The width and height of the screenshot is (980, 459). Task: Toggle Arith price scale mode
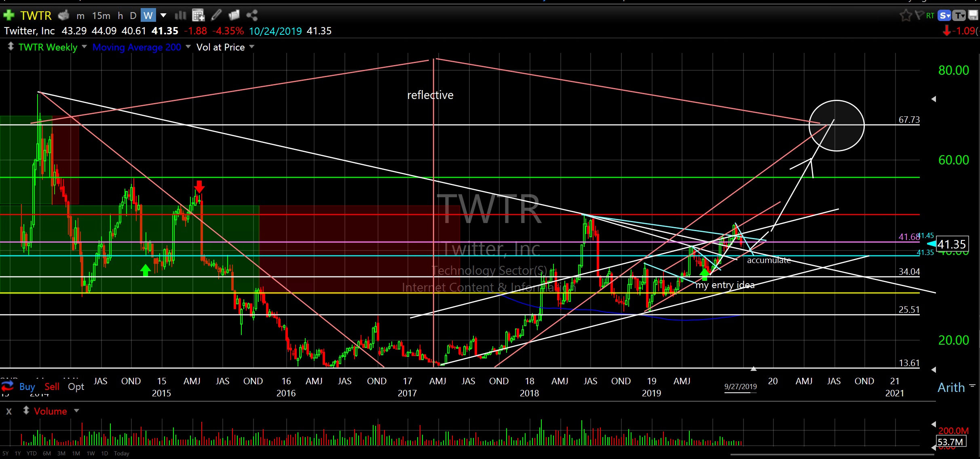tap(951, 387)
